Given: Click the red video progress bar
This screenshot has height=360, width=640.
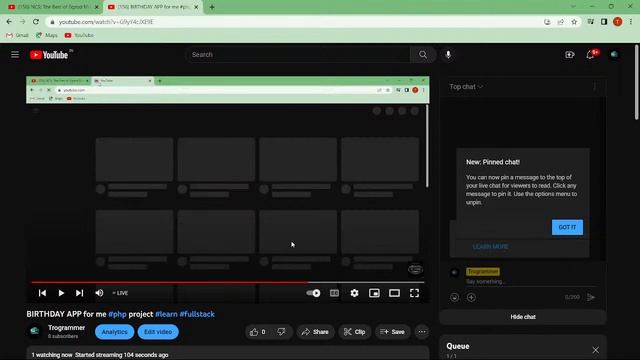Looking at the screenshot, I should tap(228, 282).
